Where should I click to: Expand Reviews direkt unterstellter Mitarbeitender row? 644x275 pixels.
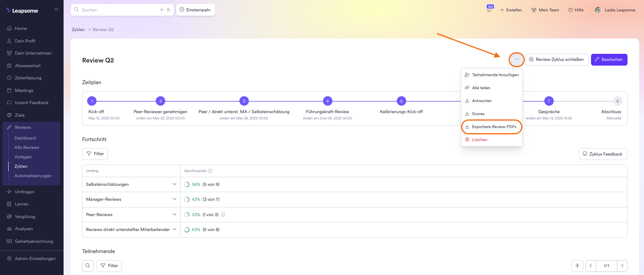pos(174,229)
